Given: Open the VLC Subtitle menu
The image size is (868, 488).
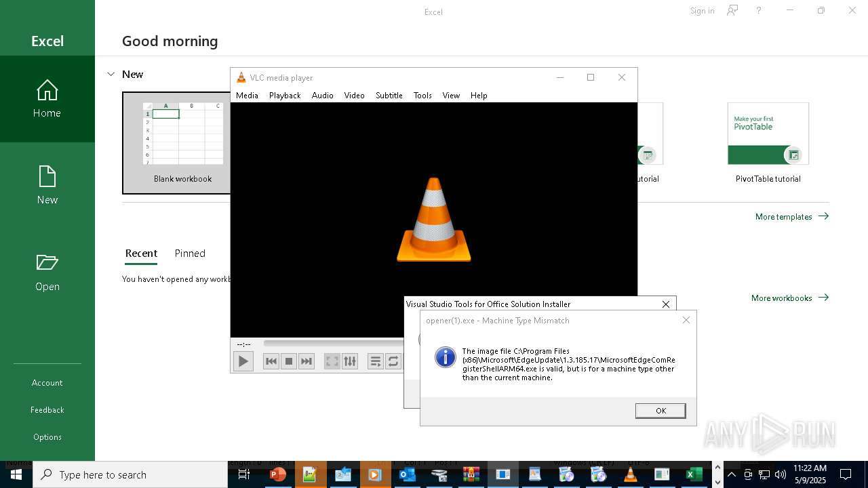Looking at the screenshot, I should [389, 96].
